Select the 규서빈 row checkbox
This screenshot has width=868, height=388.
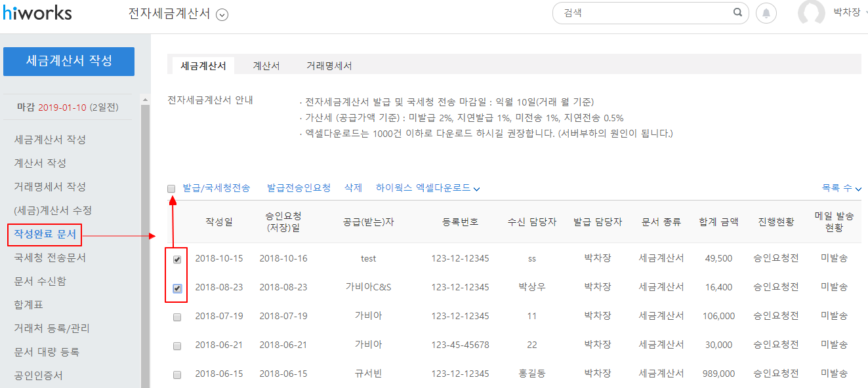(x=177, y=374)
